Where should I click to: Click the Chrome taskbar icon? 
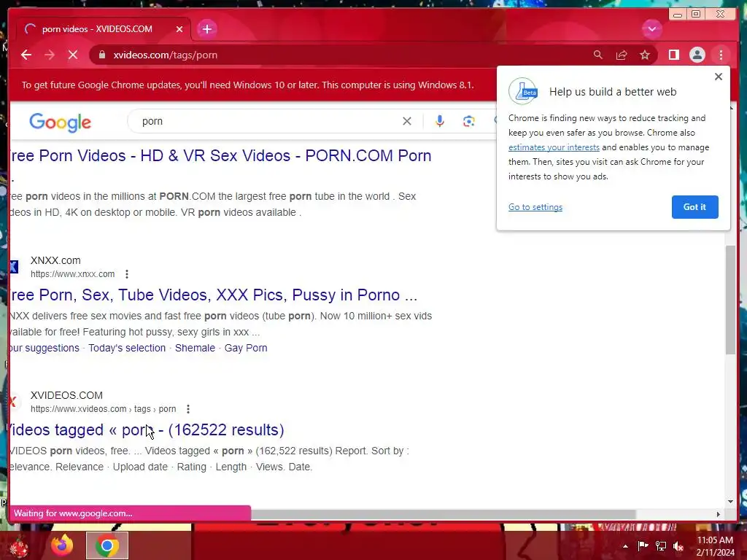pyautogui.click(x=107, y=545)
